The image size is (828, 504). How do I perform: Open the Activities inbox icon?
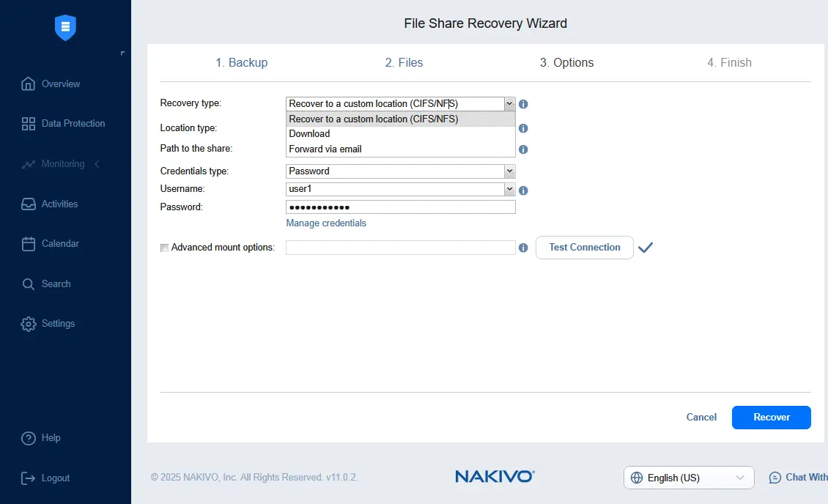pos(28,204)
